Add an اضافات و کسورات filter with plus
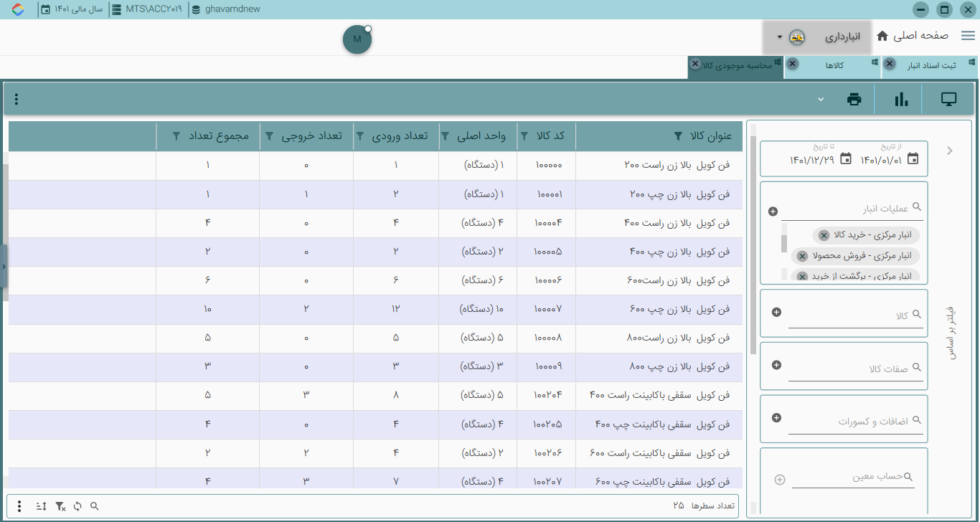 (776, 418)
